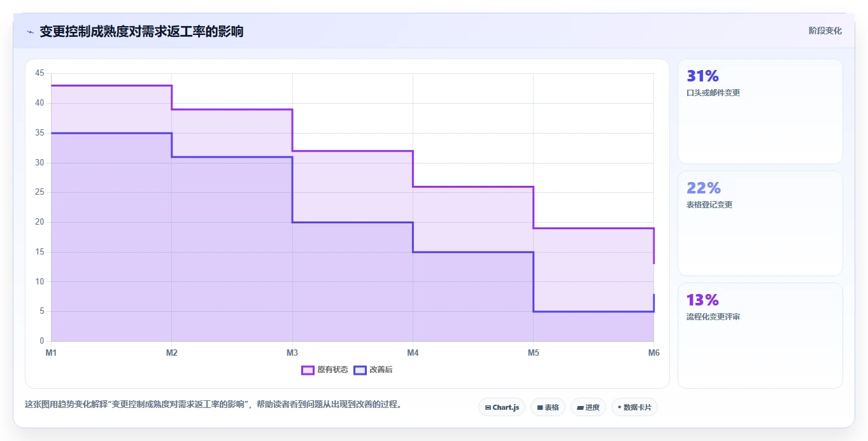This screenshot has width=868, height=441.
Task: Click the description text below the chart
Action: click(214, 404)
